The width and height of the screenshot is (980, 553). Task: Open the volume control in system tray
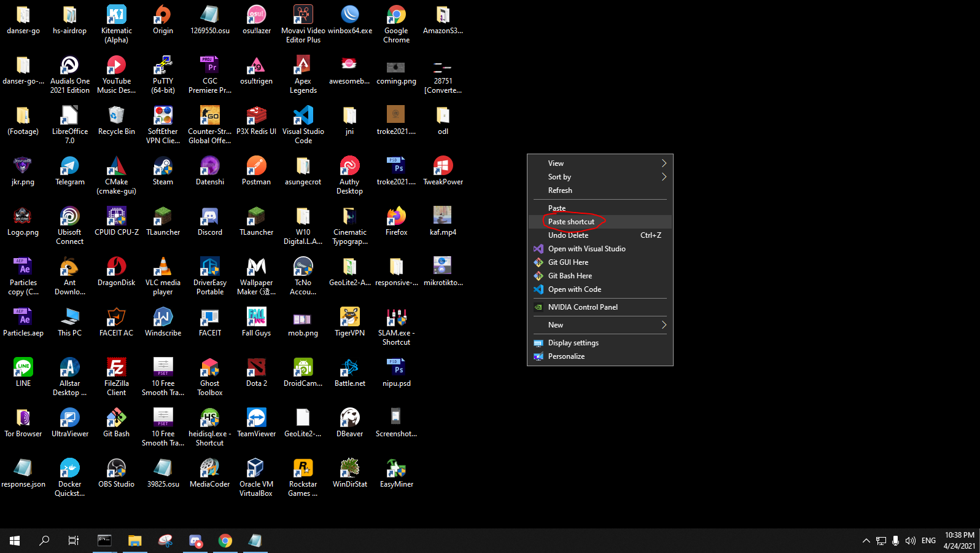click(x=911, y=541)
